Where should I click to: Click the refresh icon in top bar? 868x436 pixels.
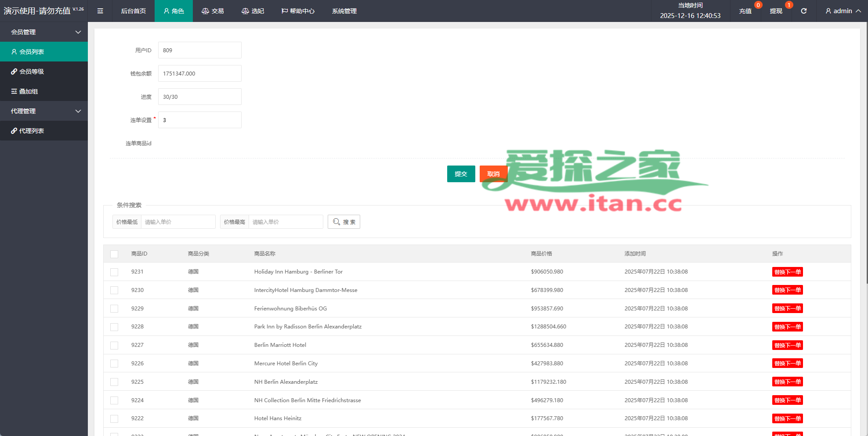(803, 11)
